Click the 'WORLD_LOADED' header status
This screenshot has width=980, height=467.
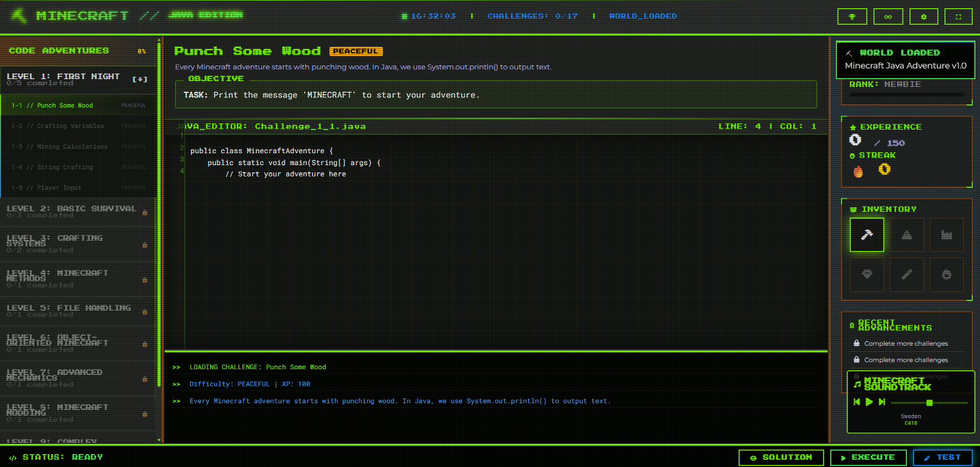click(x=643, y=16)
